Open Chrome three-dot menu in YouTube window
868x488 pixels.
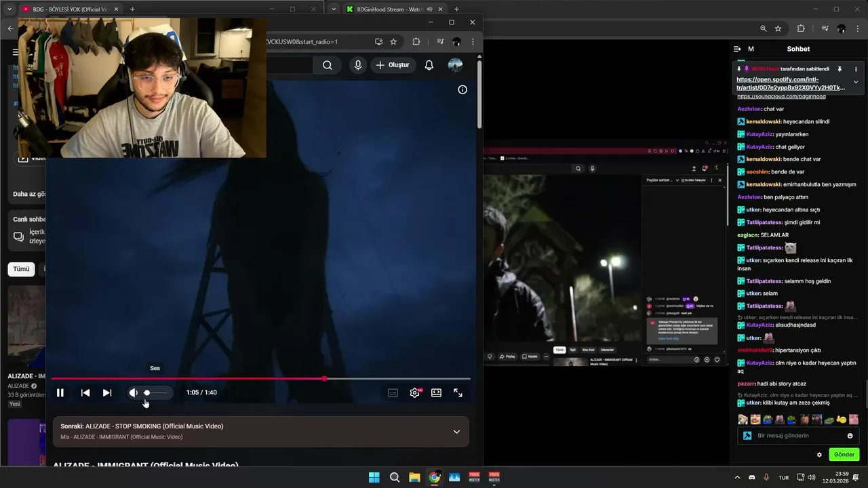[x=473, y=41]
